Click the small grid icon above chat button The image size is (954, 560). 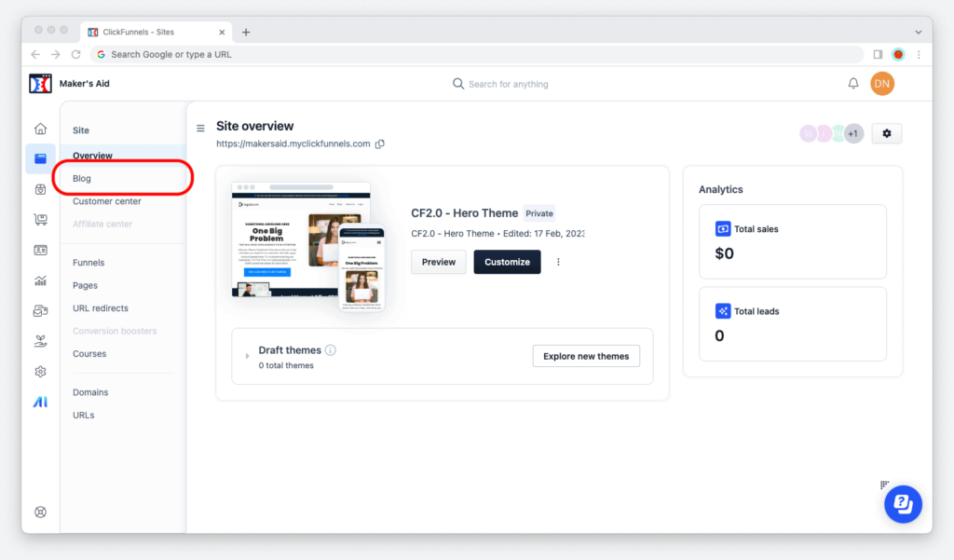pyautogui.click(x=884, y=485)
